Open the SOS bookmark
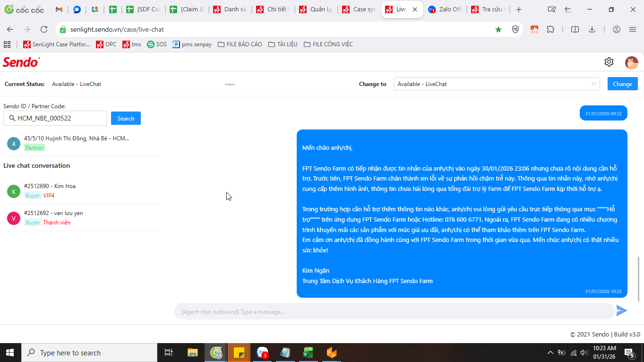 (x=157, y=44)
